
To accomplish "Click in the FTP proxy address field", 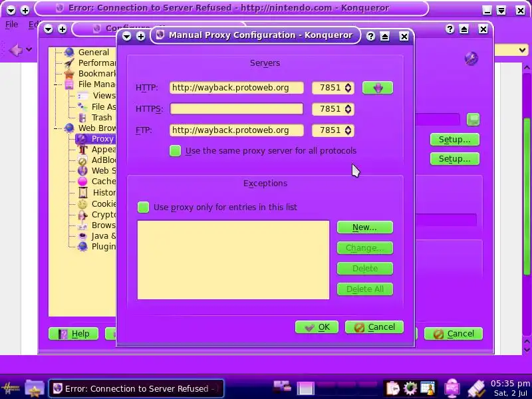I will point(237,130).
